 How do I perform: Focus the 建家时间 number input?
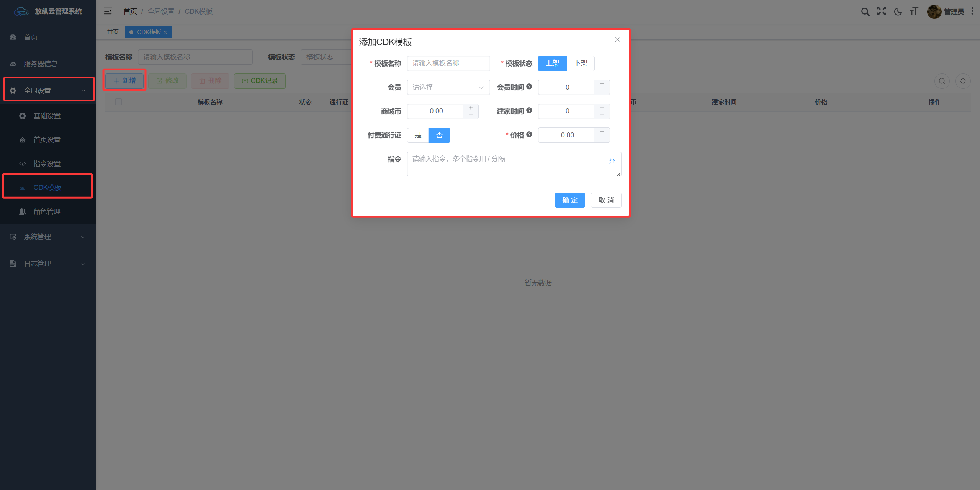[x=567, y=111]
